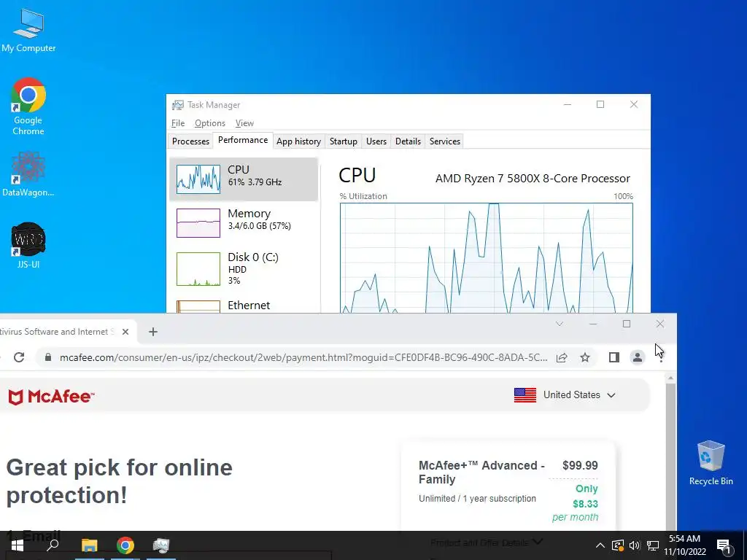Select the Performance tab

[x=243, y=140]
